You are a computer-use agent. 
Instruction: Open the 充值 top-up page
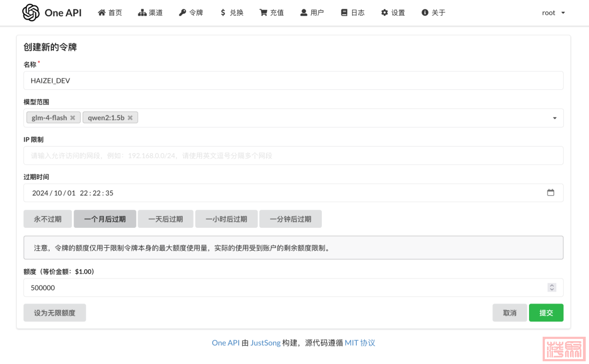click(x=272, y=13)
